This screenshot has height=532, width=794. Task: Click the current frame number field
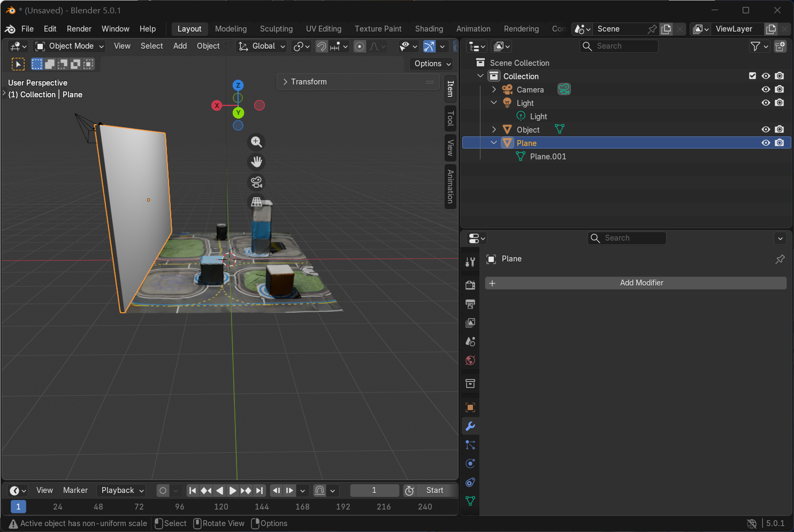coord(374,490)
